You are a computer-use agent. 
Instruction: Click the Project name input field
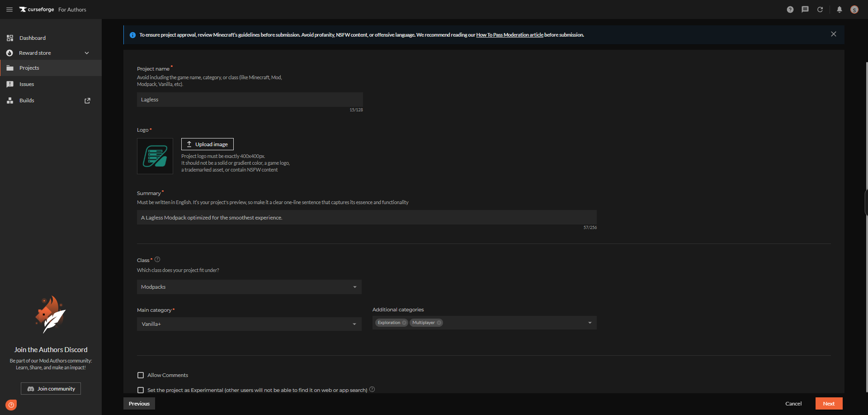click(x=250, y=100)
